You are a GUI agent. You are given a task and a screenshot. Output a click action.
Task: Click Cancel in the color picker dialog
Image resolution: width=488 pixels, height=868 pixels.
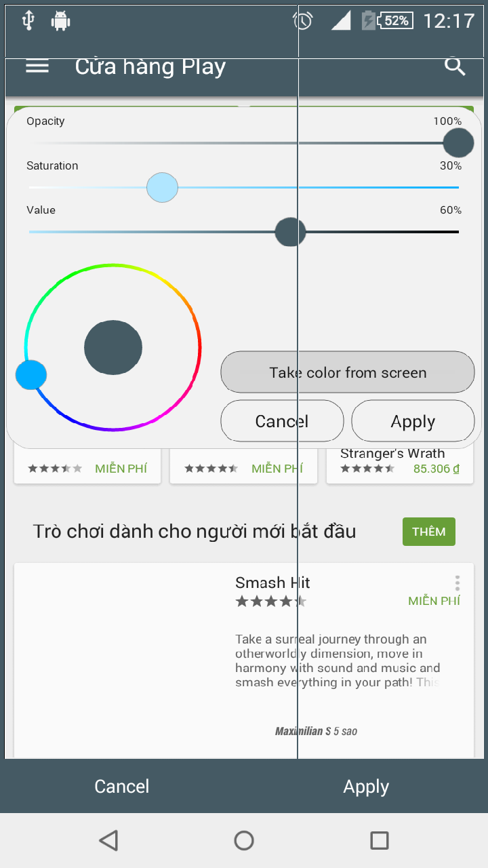point(282,421)
